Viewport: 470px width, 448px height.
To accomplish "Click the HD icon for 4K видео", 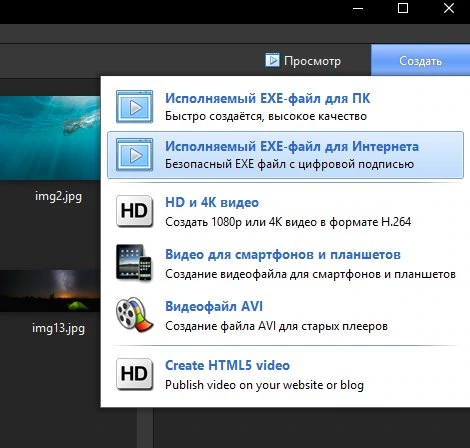I will [134, 211].
